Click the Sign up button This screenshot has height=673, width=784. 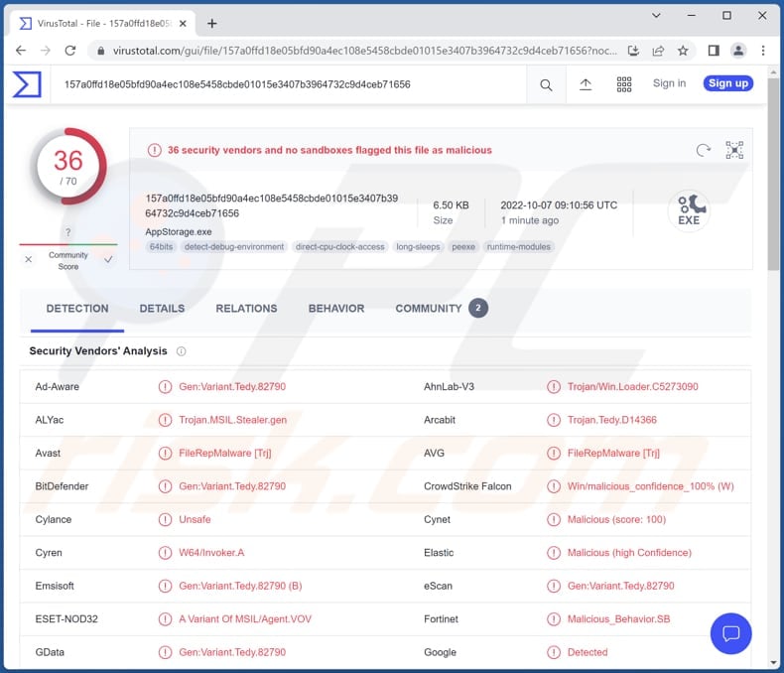pyautogui.click(x=728, y=83)
